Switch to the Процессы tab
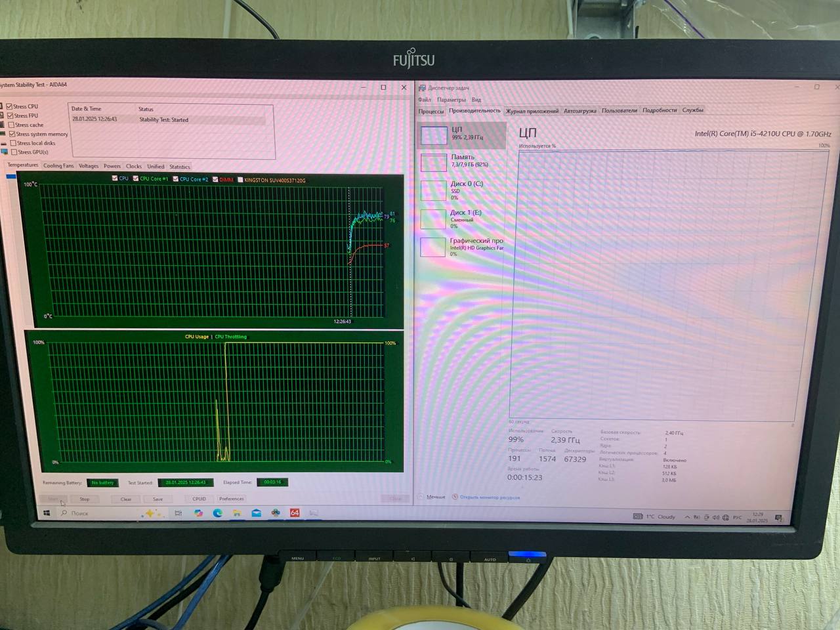This screenshot has height=630, width=840. click(x=431, y=111)
